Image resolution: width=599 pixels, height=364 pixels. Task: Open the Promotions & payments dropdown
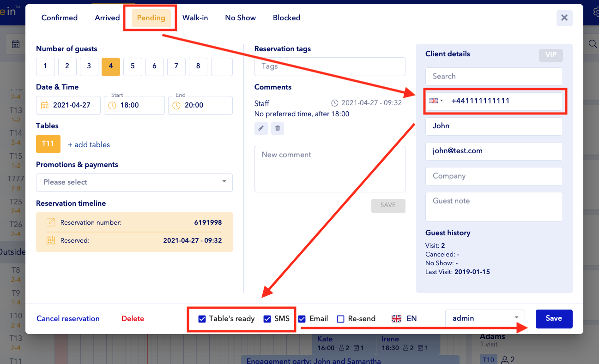pyautogui.click(x=134, y=182)
